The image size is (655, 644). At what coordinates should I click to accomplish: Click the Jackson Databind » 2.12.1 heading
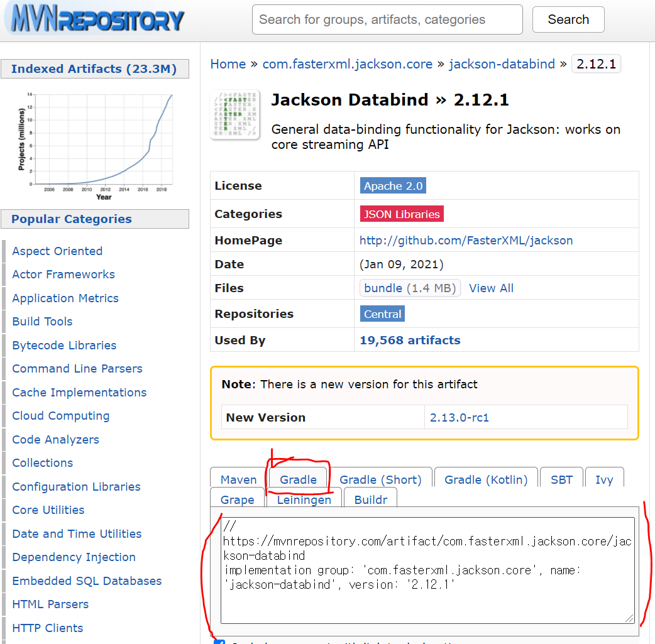[390, 100]
